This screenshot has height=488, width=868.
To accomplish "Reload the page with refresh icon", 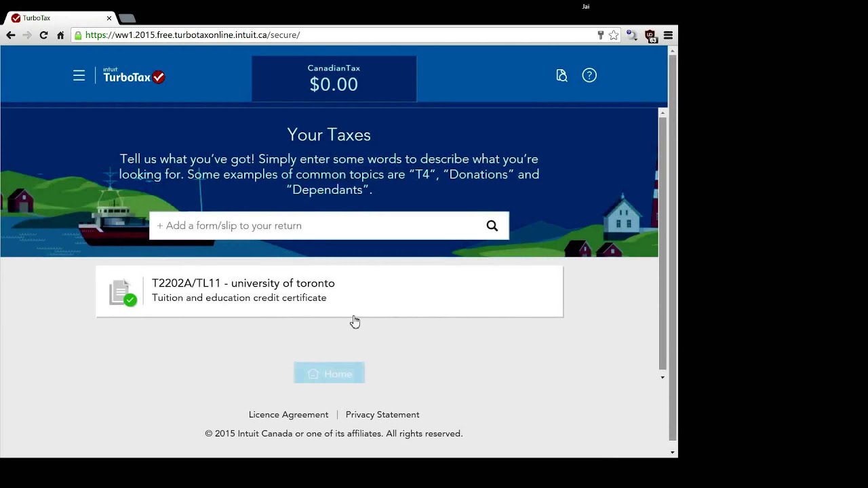I will 43,35.
